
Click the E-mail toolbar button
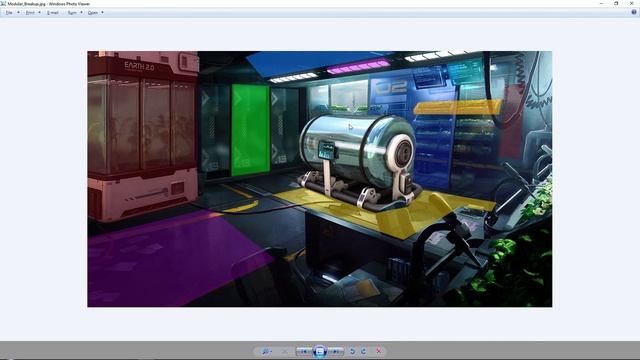click(53, 13)
